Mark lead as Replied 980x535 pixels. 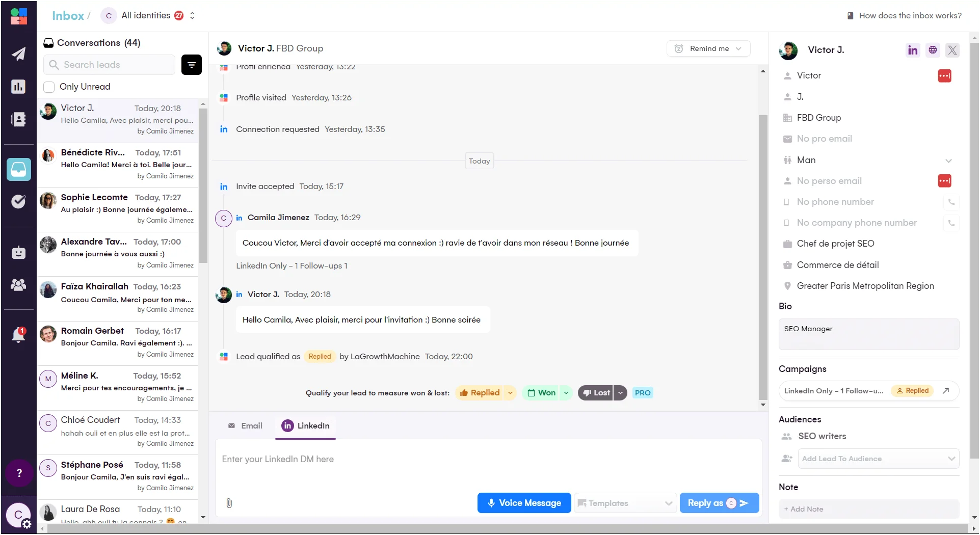[x=479, y=393]
